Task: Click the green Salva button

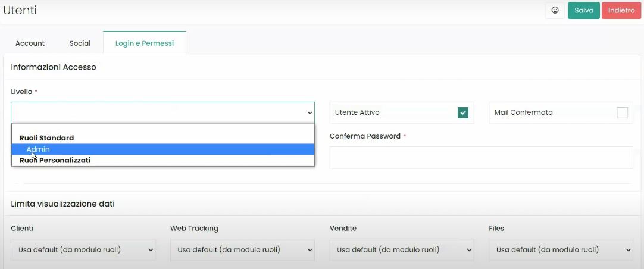Action: (x=583, y=10)
